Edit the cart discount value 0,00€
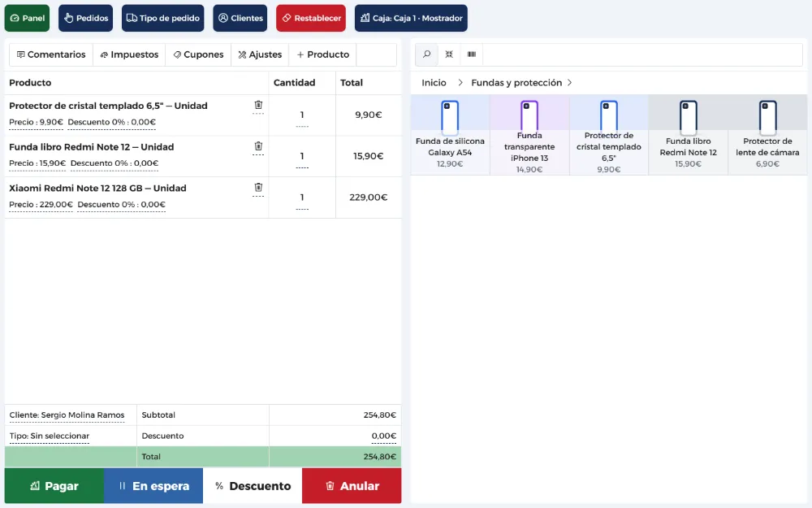 384,436
